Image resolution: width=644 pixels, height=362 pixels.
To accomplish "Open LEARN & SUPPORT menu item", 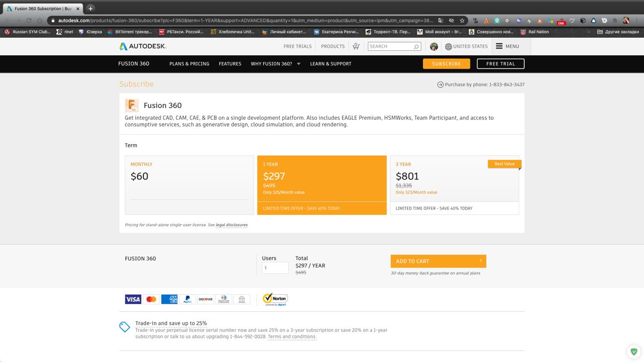I will coord(331,64).
